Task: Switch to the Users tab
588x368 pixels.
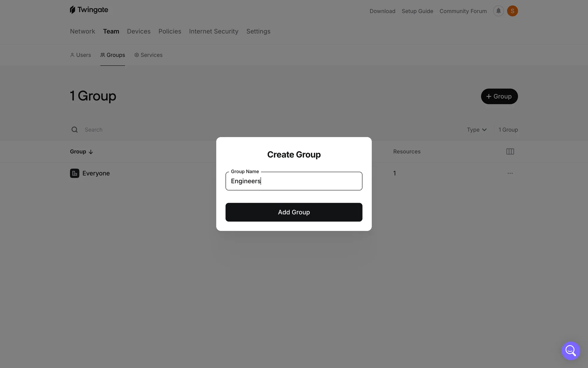Action: [x=81, y=55]
